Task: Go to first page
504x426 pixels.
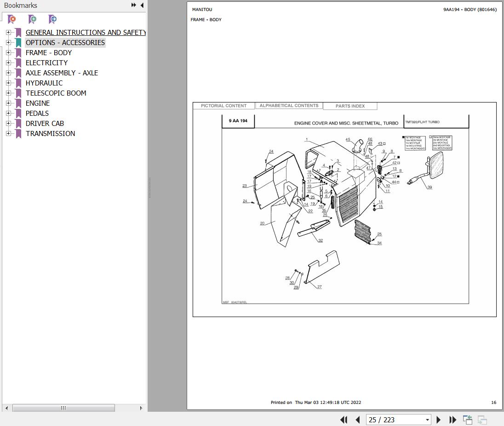Action: [x=344, y=420]
